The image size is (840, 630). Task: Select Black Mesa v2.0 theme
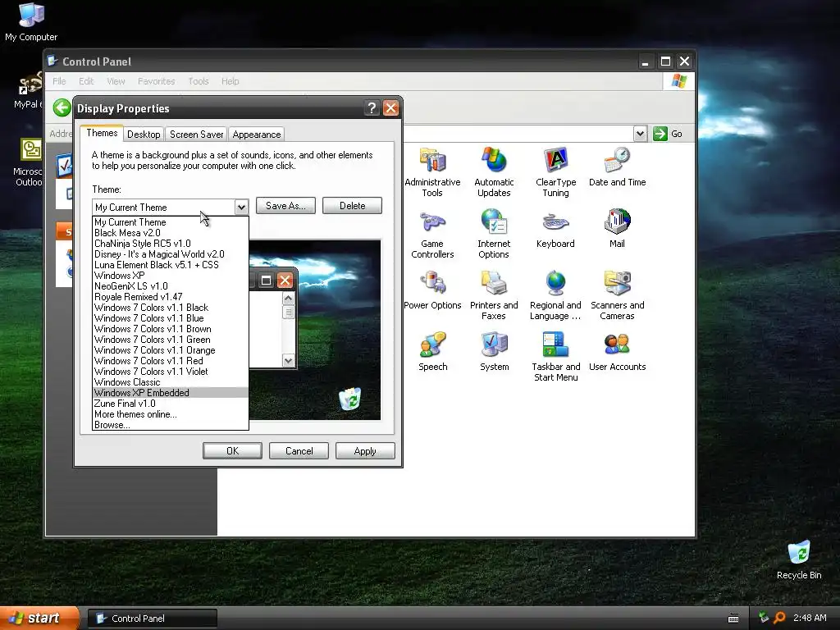[171, 233]
